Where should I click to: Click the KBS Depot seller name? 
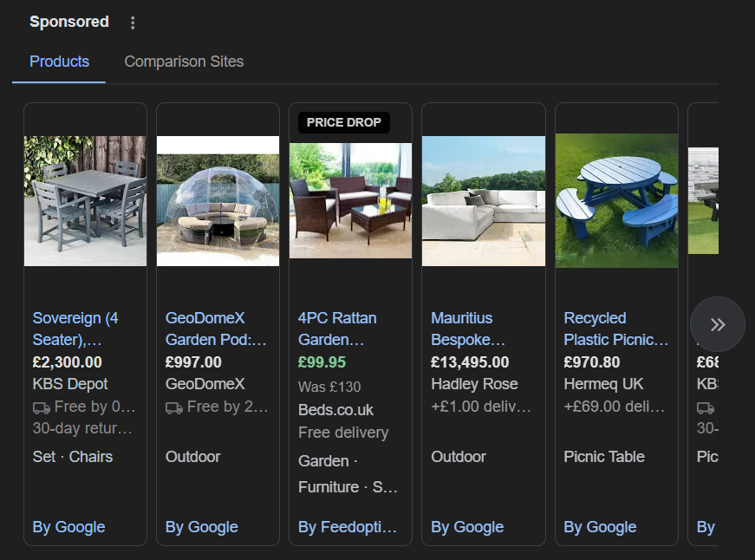click(x=70, y=384)
